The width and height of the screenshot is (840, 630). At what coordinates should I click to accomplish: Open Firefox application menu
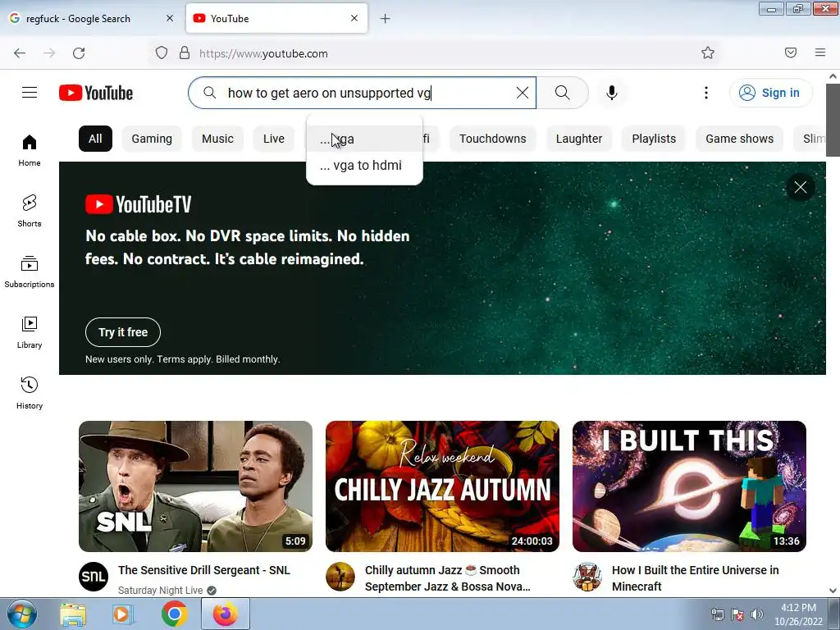820,52
